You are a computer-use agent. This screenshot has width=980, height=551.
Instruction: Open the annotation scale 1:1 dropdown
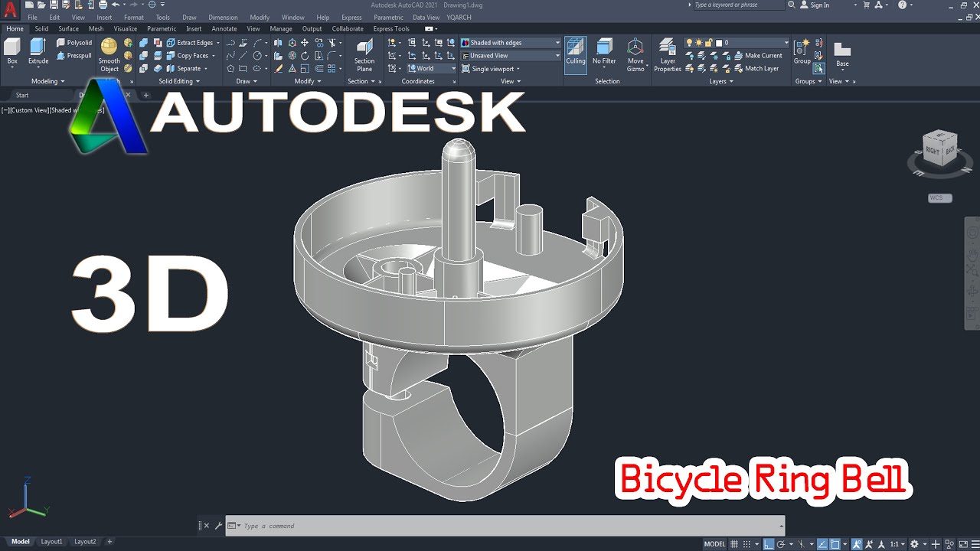click(x=897, y=543)
